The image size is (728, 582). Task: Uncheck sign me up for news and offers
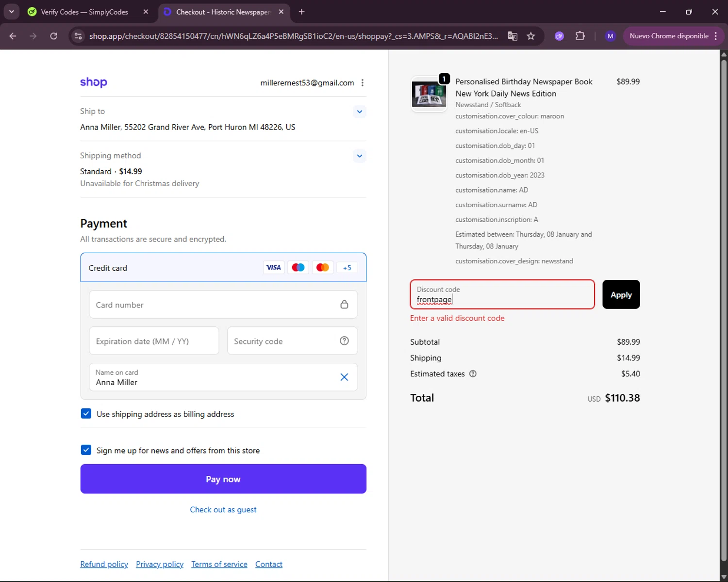(x=86, y=450)
